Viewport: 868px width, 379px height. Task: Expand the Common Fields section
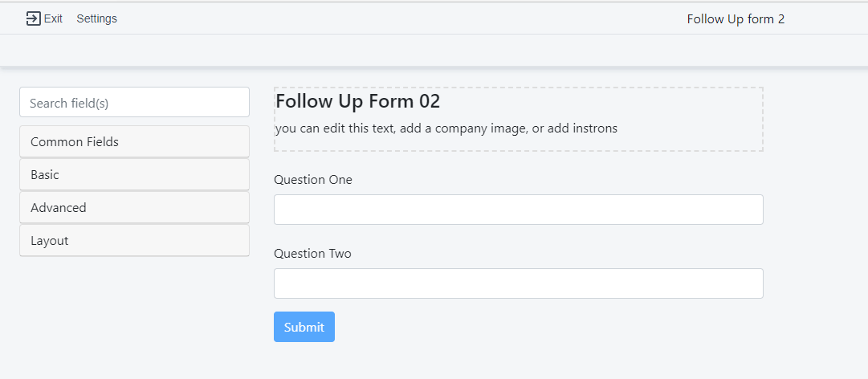coord(134,142)
